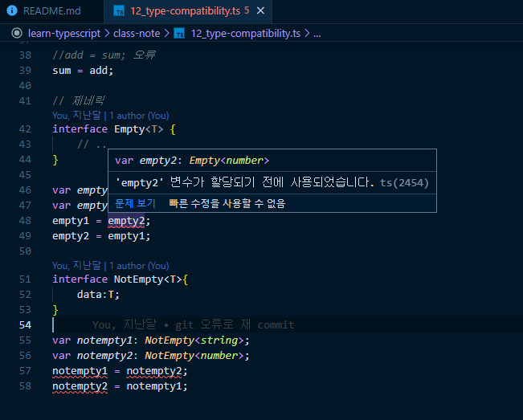Click the TS file icon in active tab
The image size is (523, 420).
coord(119,12)
